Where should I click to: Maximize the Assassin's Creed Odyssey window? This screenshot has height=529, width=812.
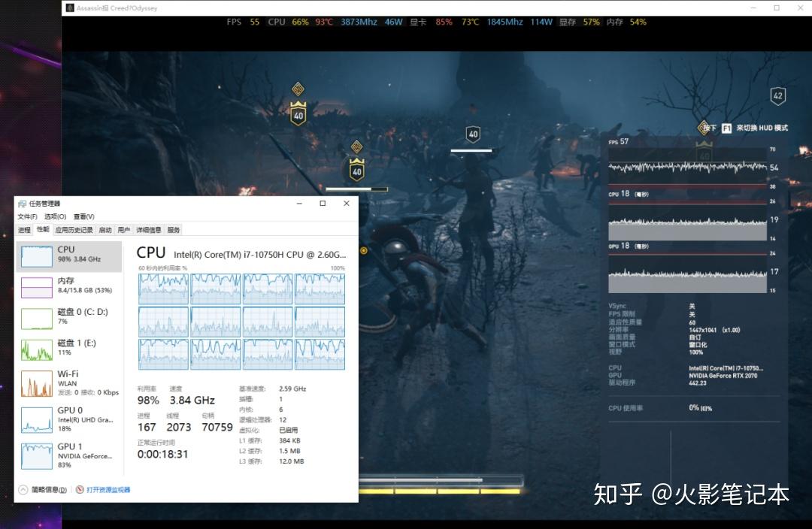(x=777, y=8)
